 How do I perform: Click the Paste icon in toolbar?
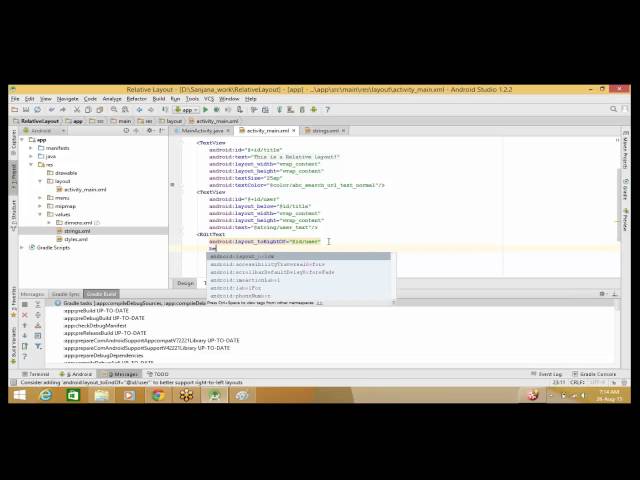99,109
